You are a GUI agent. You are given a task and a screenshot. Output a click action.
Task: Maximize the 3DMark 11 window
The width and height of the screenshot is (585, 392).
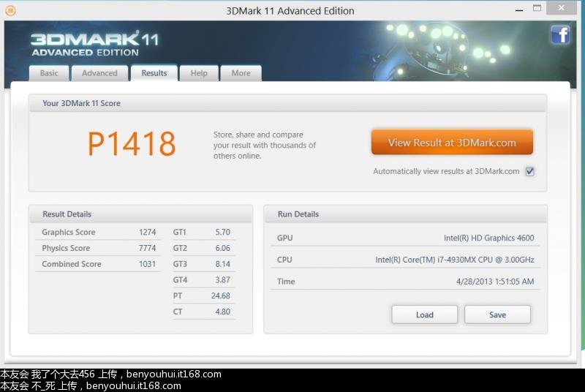click(x=537, y=8)
